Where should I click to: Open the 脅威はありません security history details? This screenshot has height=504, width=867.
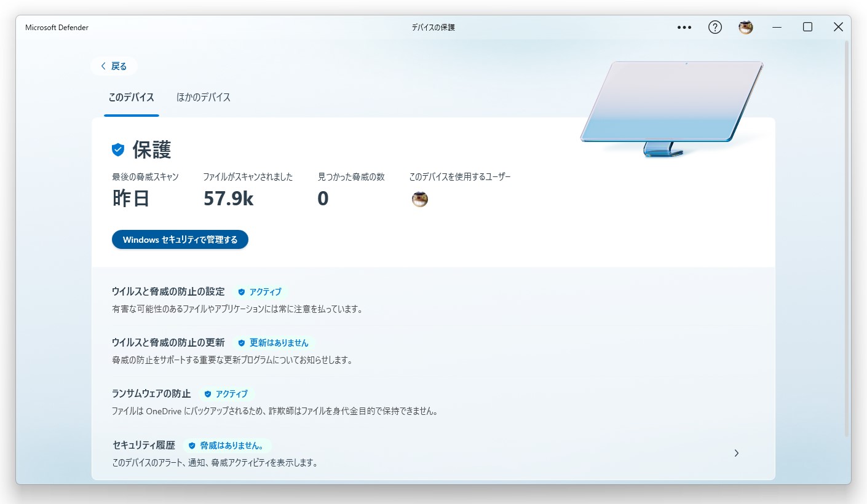[x=234, y=446]
